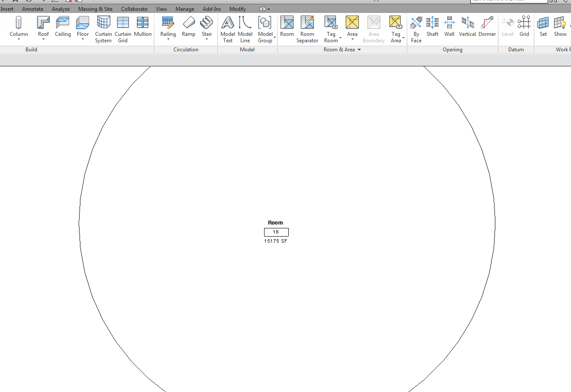
Task: Open the Annotate tab
Action: coord(33,9)
